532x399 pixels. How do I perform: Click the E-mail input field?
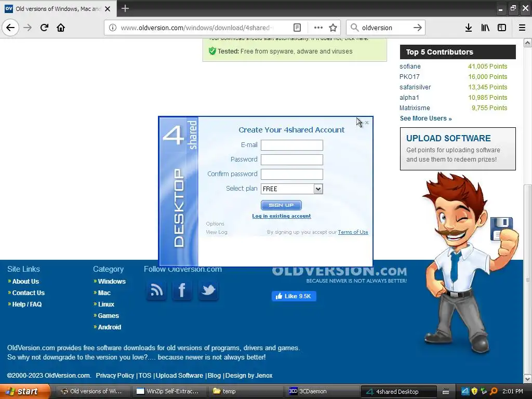tap(292, 145)
